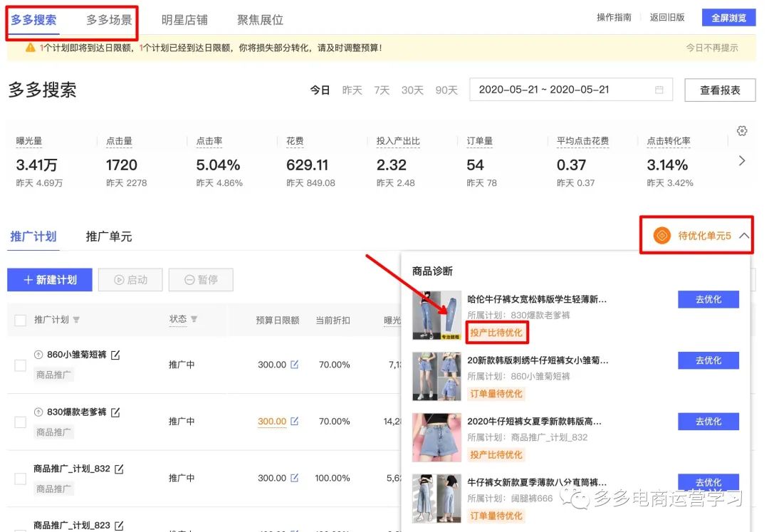Click the 当前折扣 column header
769x532 pixels.
(x=333, y=320)
